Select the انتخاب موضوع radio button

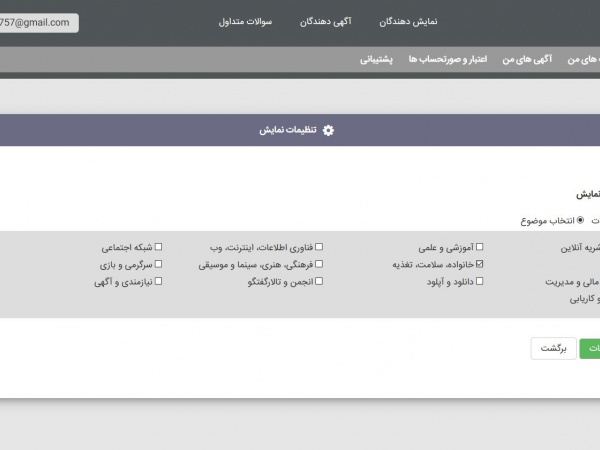click(580, 220)
